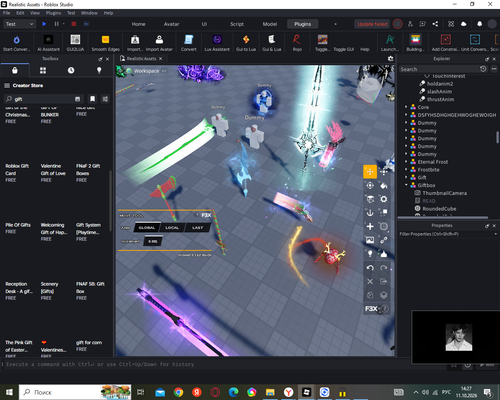Screen dimensions: 500x400
Task: Open the Test mode dropdown
Action: pos(19,24)
